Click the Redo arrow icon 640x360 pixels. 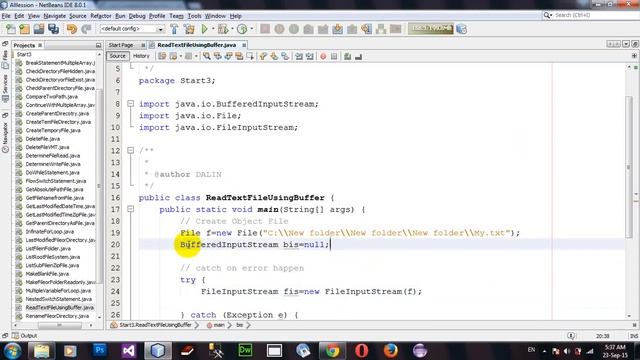[86, 29]
